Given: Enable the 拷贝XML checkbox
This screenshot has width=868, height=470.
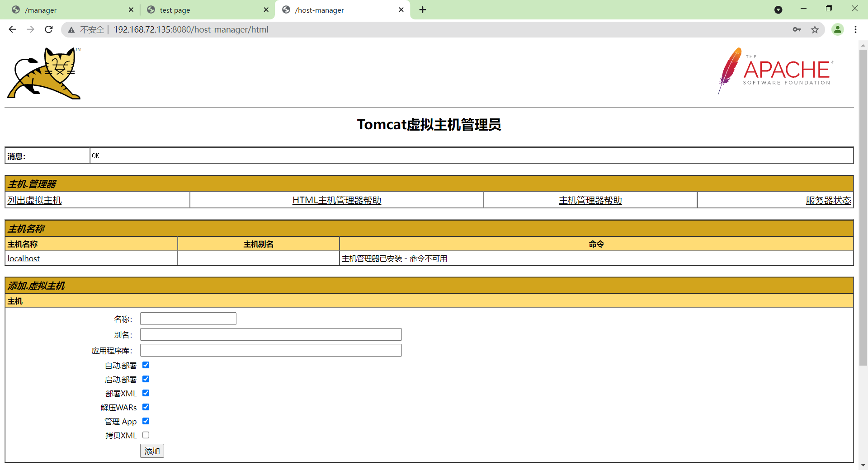Looking at the screenshot, I should pos(146,435).
